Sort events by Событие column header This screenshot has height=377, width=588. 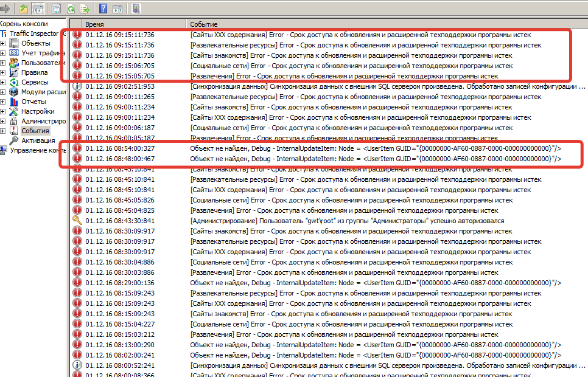coord(387,24)
